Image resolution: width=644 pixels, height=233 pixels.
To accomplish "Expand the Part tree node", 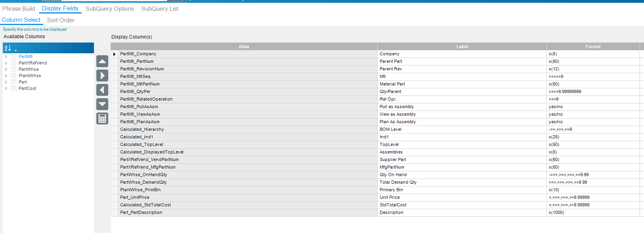I will (x=6, y=82).
